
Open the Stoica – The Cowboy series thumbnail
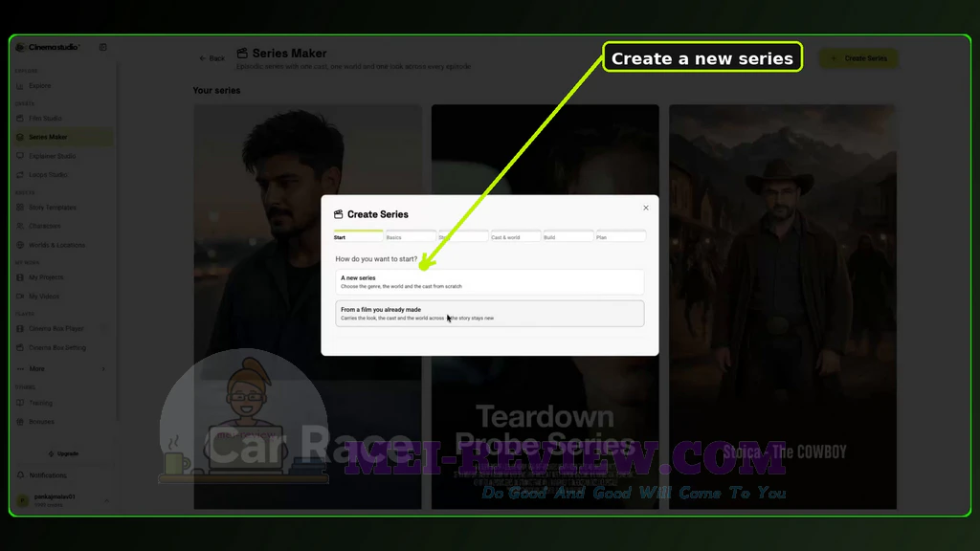click(783, 307)
